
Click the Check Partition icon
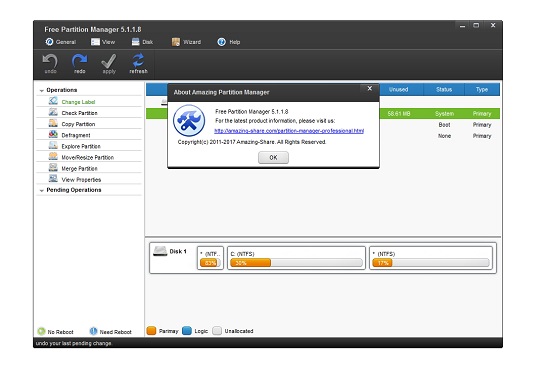click(x=53, y=112)
